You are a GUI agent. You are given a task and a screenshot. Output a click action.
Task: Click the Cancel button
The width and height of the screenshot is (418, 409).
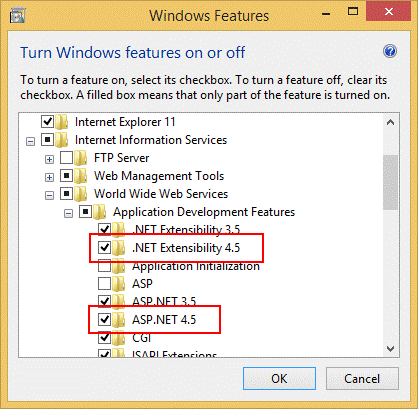[362, 378]
